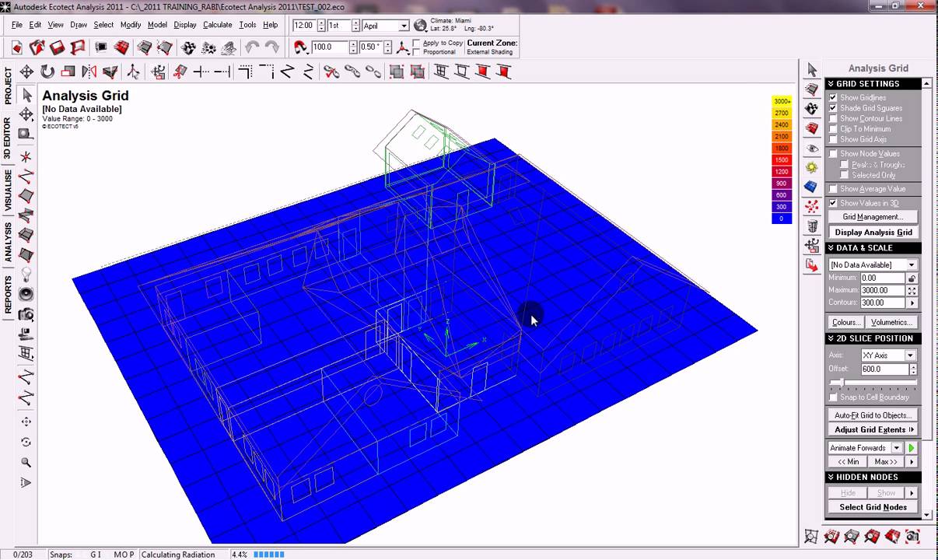Open the Draw menu
The image size is (938, 560).
coord(78,25)
